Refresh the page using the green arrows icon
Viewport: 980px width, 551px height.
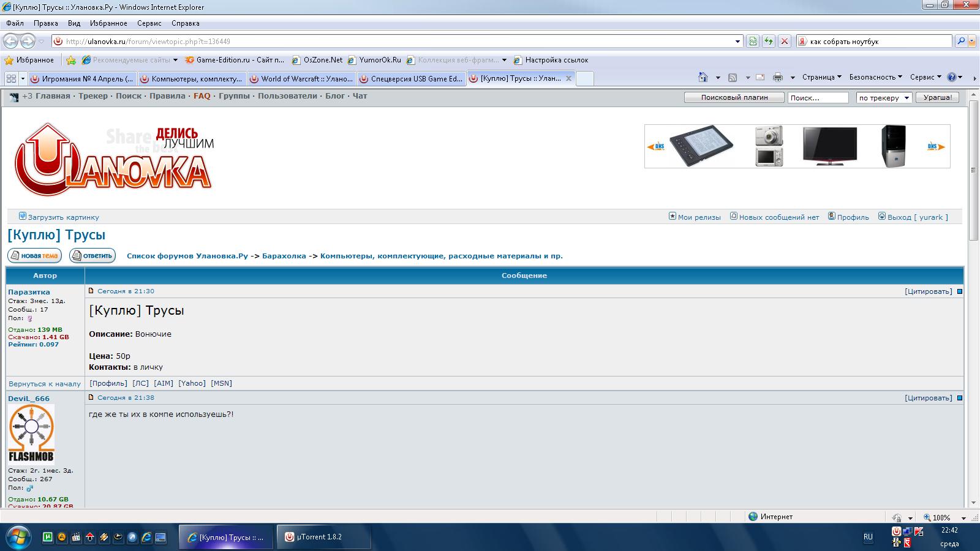[x=768, y=41]
